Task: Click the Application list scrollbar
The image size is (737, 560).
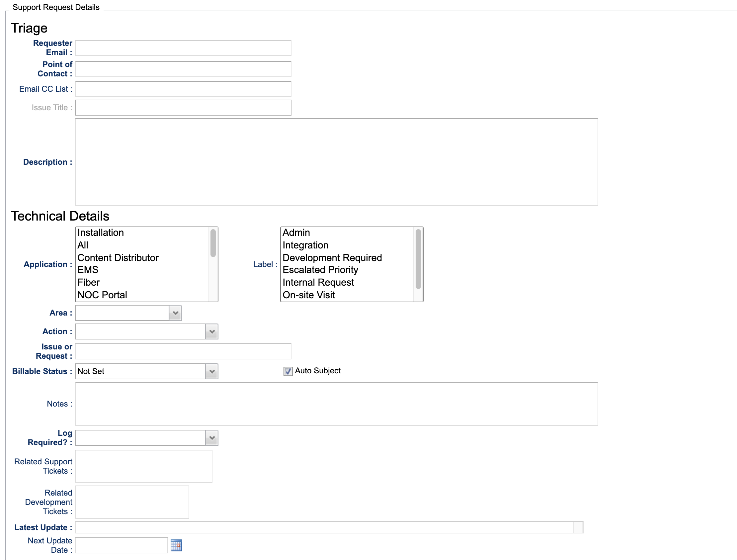Action: coord(213,244)
